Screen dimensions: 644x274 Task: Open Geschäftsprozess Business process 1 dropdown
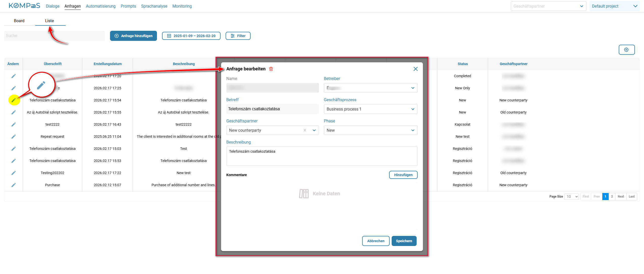[413, 109]
